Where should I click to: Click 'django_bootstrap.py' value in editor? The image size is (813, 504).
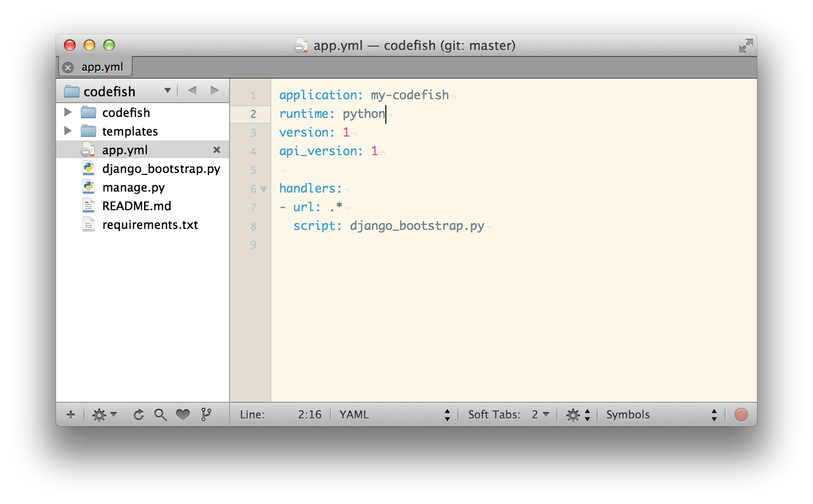point(417,225)
